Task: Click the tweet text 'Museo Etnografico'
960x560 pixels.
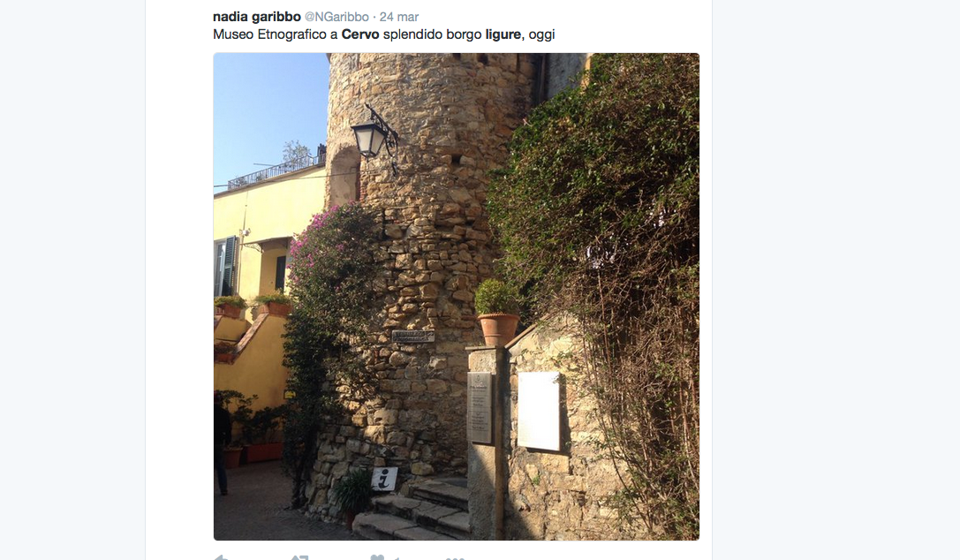Action: (x=270, y=34)
